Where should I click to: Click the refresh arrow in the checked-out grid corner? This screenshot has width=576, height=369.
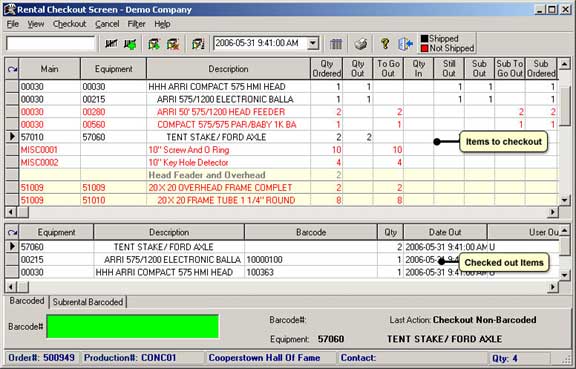[x=12, y=232]
